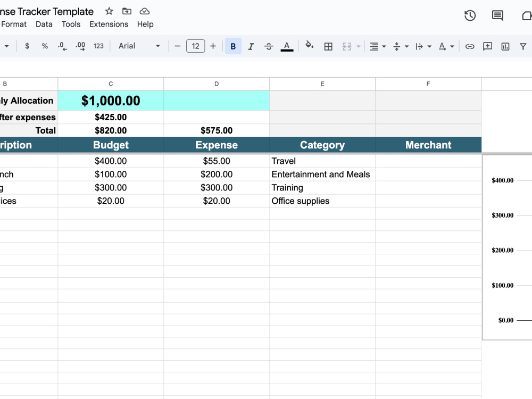The image size is (532, 399).
Task: Open text color picker
Action: [287, 46]
